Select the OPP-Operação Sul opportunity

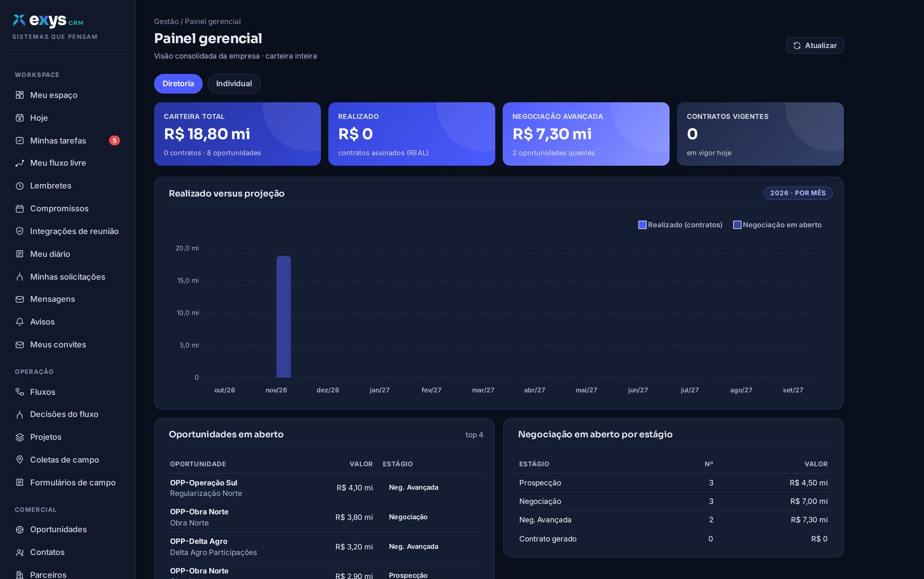[x=324, y=488]
